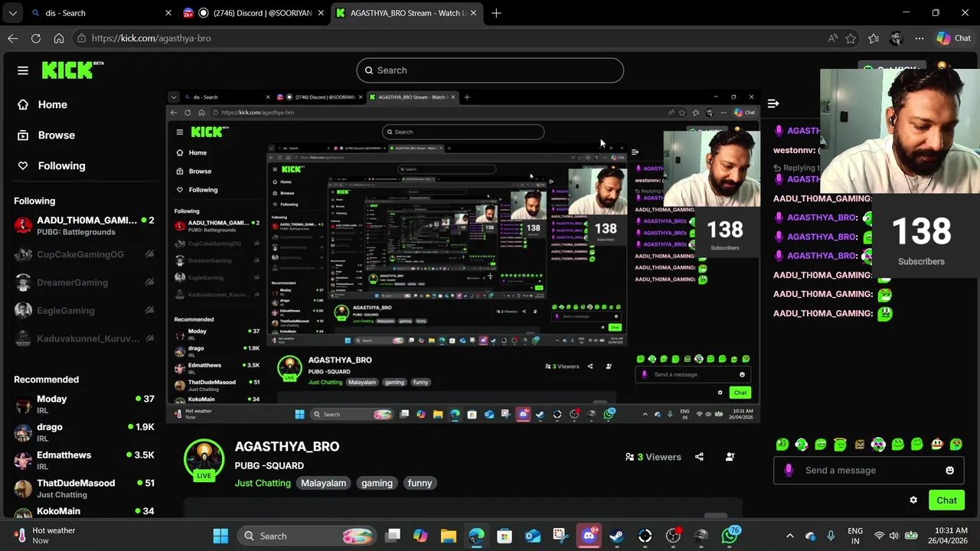
Task: Add page to favorites star icon
Action: pyautogui.click(x=851, y=38)
